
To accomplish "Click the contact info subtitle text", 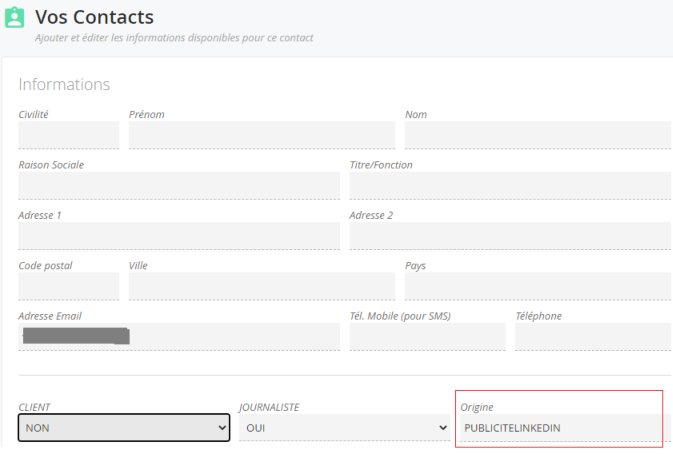I will (x=174, y=38).
